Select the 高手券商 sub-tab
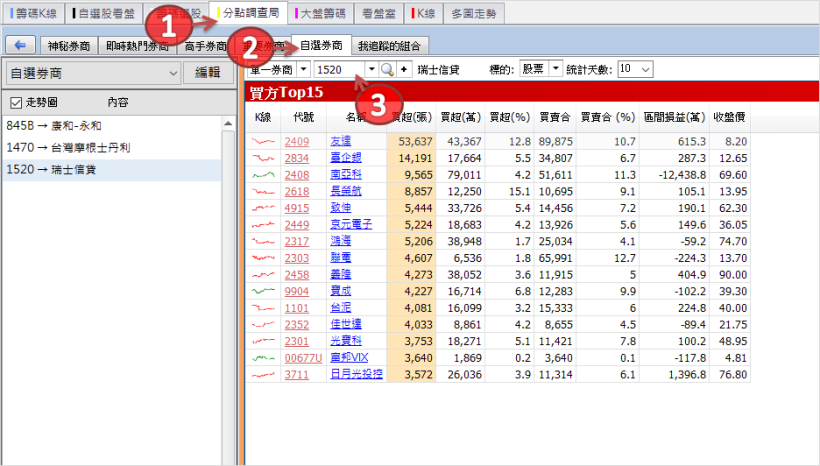The height and width of the screenshot is (466, 820). (x=205, y=46)
